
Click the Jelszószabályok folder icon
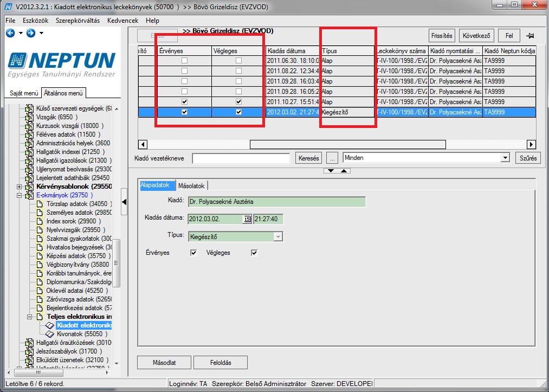click(29, 351)
